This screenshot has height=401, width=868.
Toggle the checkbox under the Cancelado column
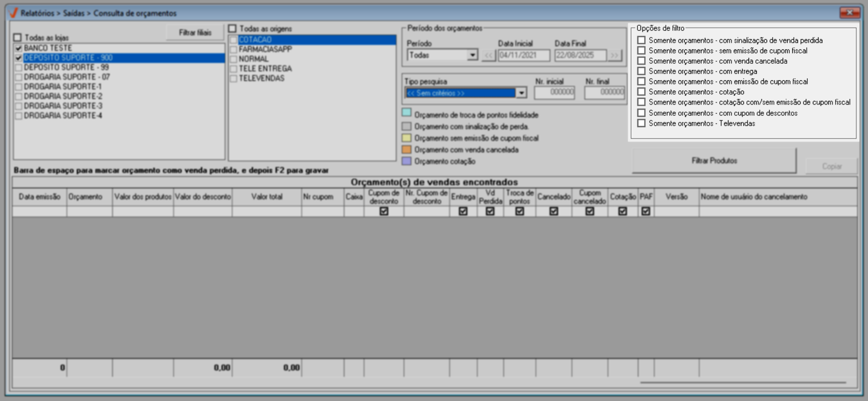coord(553,211)
